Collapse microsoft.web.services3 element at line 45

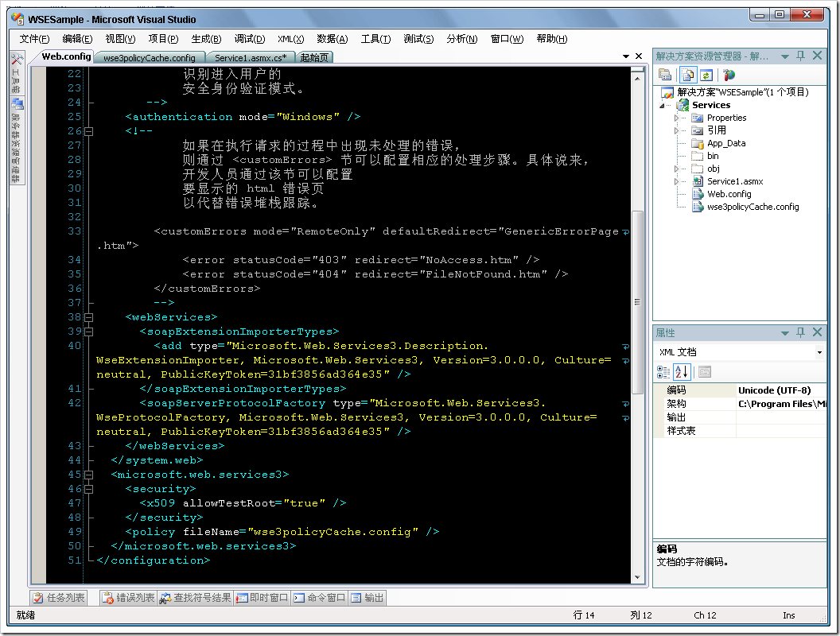coord(89,475)
